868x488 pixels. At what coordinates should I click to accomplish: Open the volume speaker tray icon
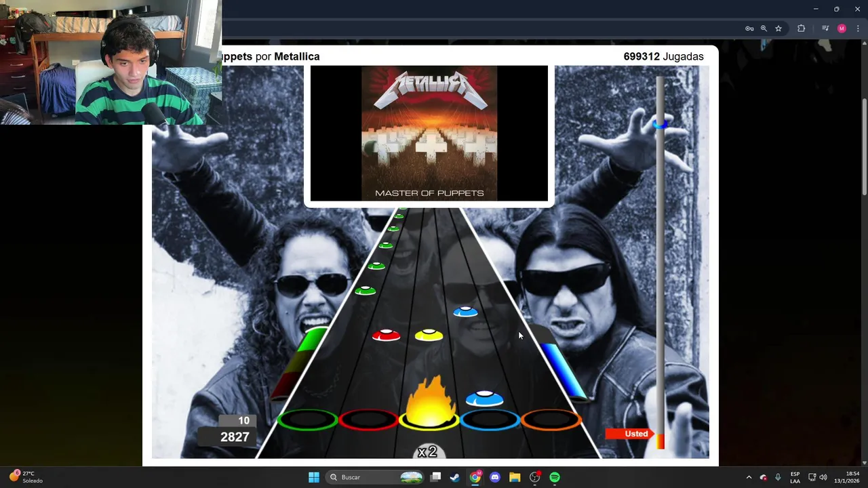tap(823, 477)
